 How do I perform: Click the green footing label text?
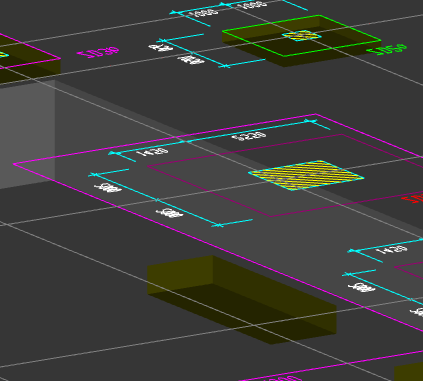coord(387,49)
